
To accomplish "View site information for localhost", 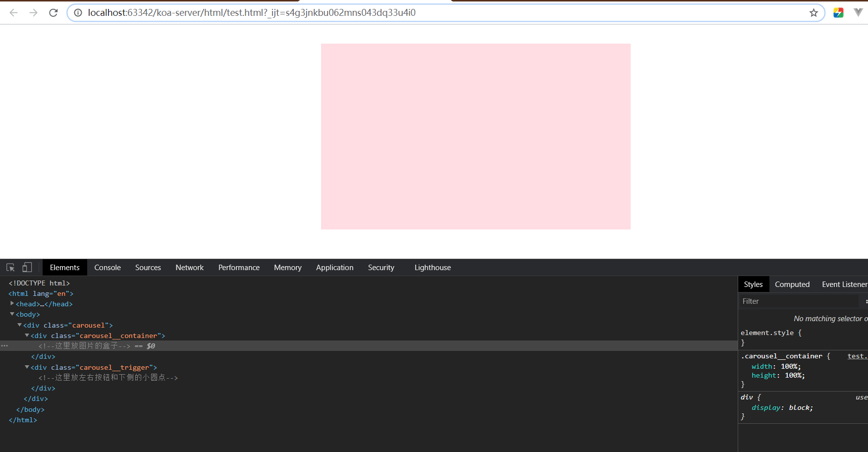I will [x=78, y=13].
